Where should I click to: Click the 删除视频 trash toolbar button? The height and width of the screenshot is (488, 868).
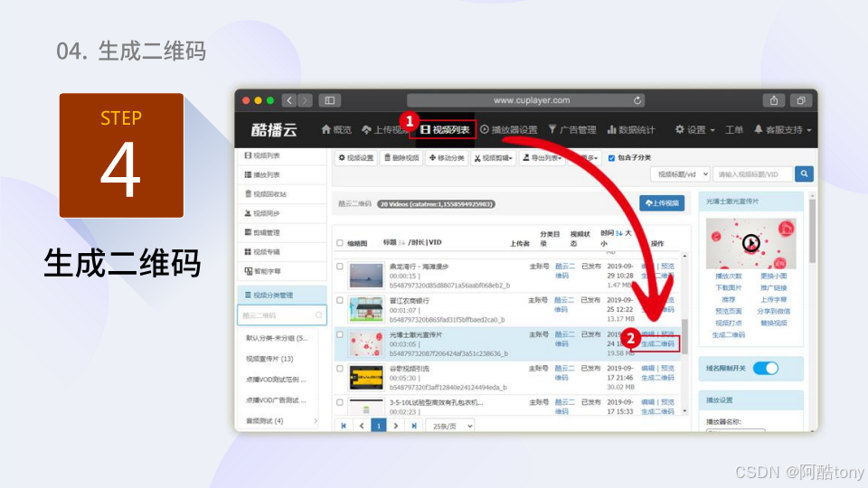tap(401, 157)
